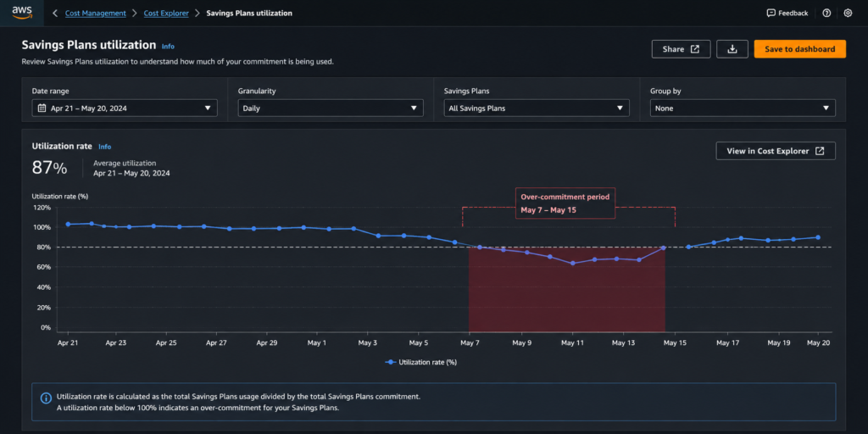
Task: Click the Share button
Action: click(681, 48)
